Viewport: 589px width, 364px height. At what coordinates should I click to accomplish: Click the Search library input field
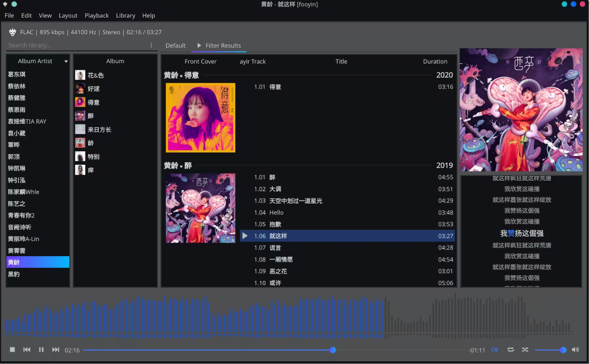click(77, 45)
